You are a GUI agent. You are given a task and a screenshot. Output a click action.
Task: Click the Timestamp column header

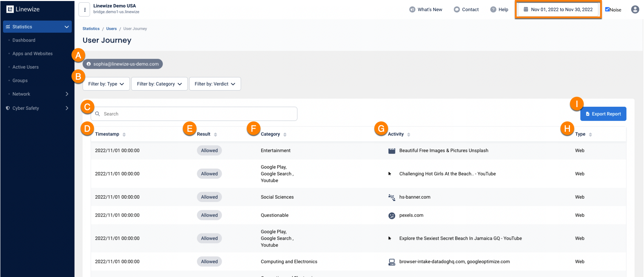(107, 134)
